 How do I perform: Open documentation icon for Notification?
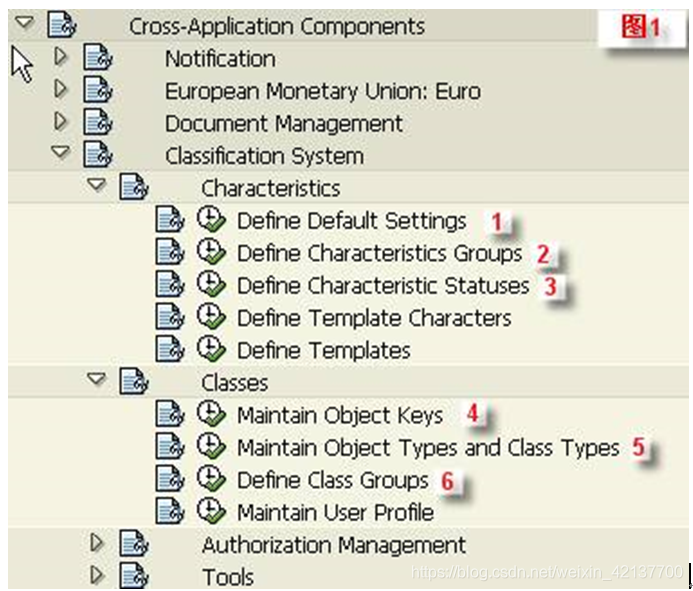point(98,57)
